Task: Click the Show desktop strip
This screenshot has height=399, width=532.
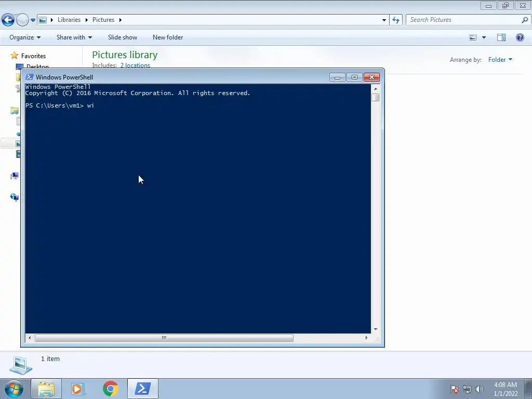Action: (x=528, y=389)
